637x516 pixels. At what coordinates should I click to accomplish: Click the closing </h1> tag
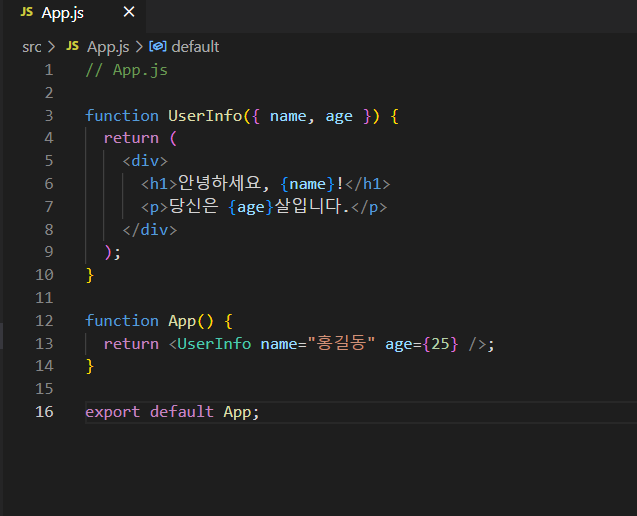[x=368, y=184]
